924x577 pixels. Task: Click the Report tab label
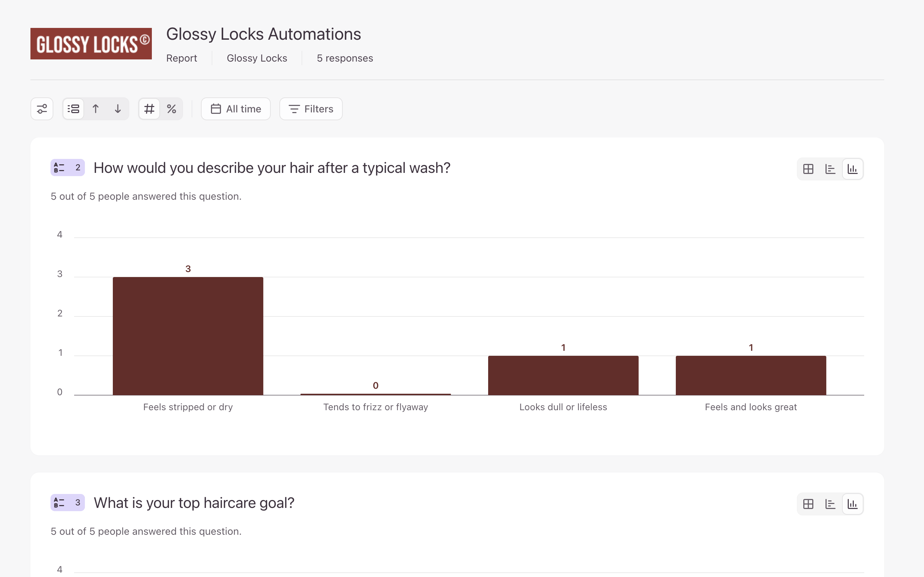[x=181, y=58]
